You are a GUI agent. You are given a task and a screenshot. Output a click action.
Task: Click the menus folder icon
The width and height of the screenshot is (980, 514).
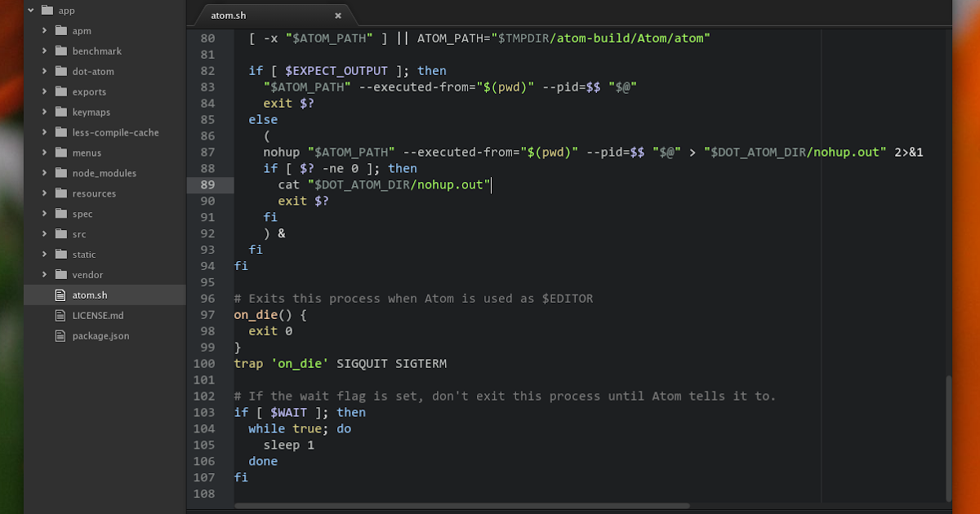pos(60,153)
